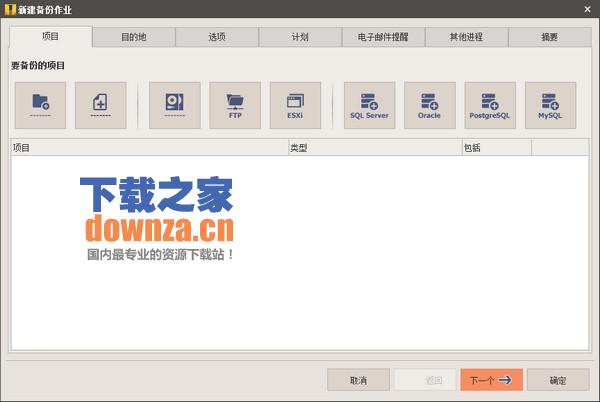Click the 取消 button
This screenshot has width=600, height=402.
pyautogui.click(x=359, y=380)
